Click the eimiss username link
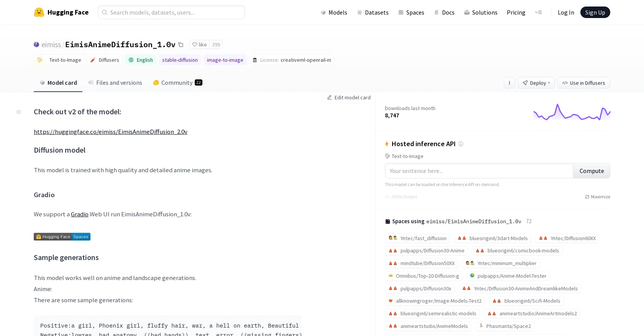644x336 pixels. click(x=51, y=44)
